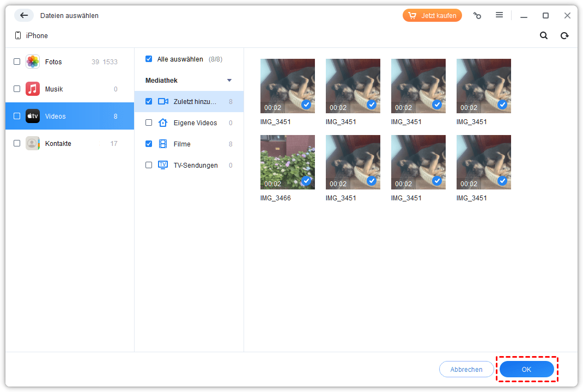
Task: Uncheck the Zuletzt hinzu... checkbox
Action: (149, 101)
